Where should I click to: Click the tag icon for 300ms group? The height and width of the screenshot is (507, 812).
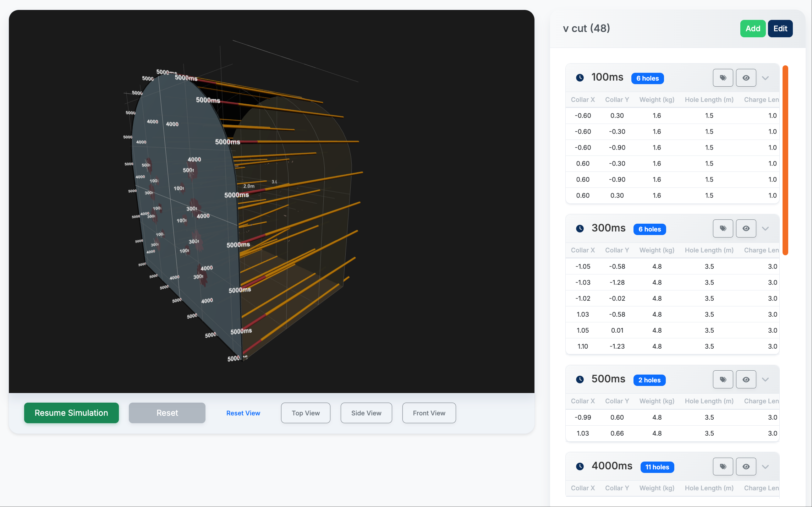click(x=723, y=228)
